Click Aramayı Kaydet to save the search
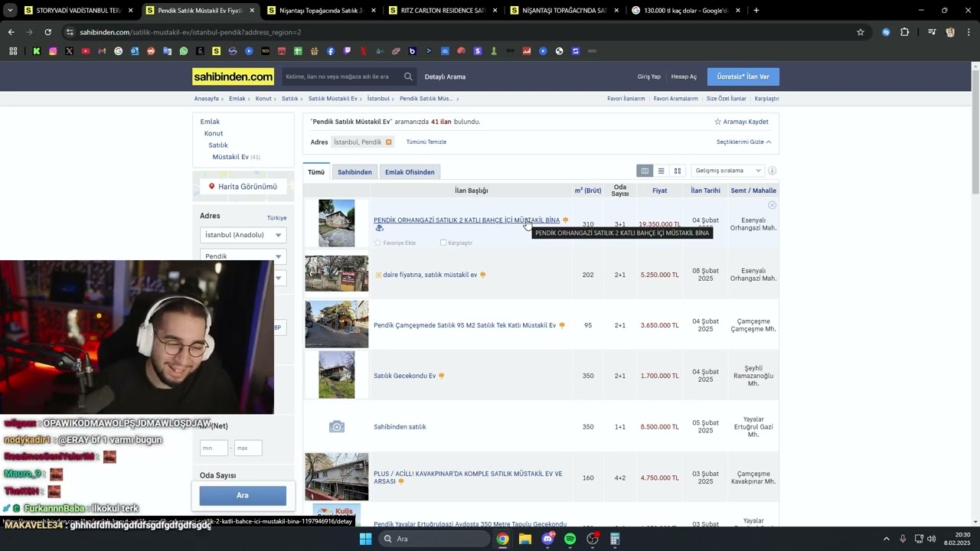This screenshot has width=980, height=551. click(741, 122)
